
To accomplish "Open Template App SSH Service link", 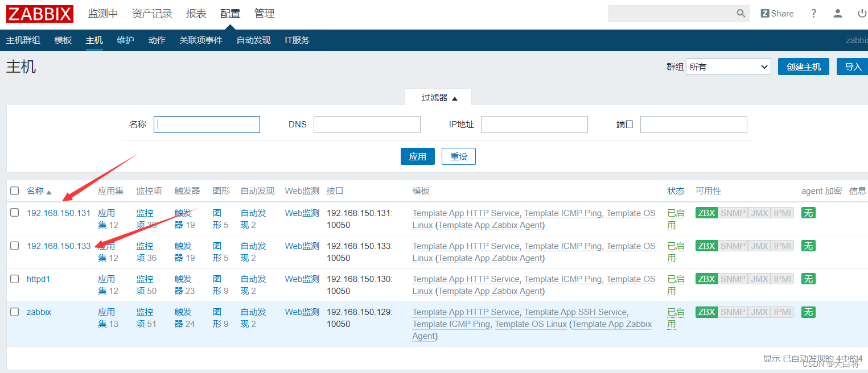I will (x=575, y=312).
